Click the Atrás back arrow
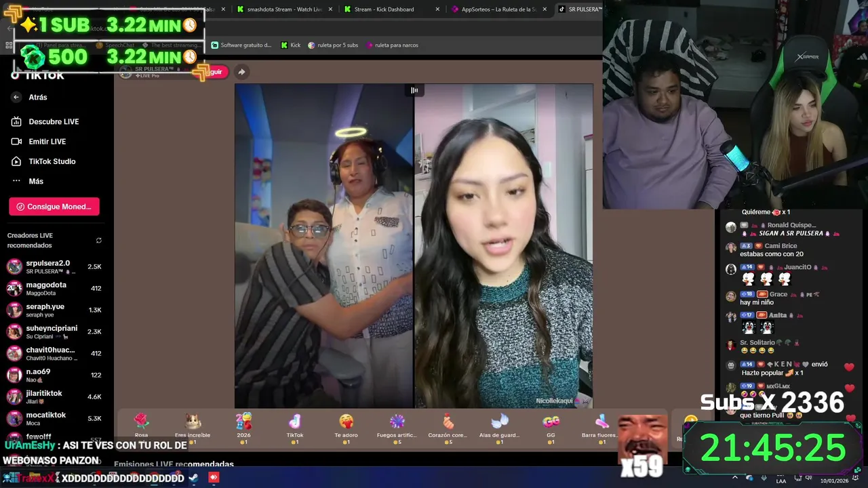868x488 pixels. pyautogui.click(x=16, y=98)
